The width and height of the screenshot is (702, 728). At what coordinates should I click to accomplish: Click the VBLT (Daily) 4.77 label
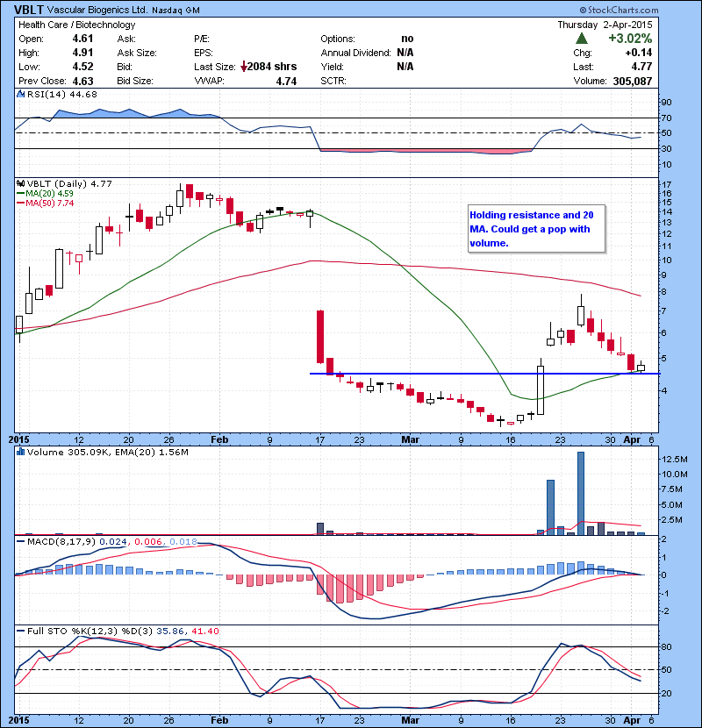coord(69,184)
